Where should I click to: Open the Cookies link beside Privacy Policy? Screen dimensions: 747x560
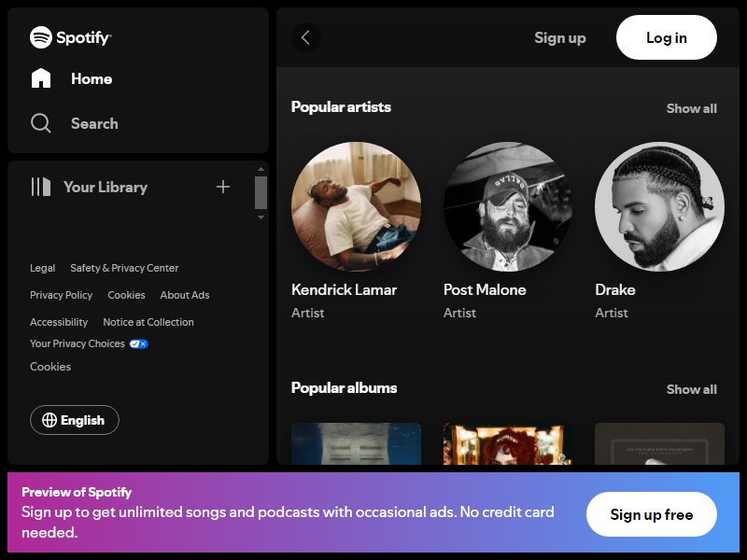point(126,295)
